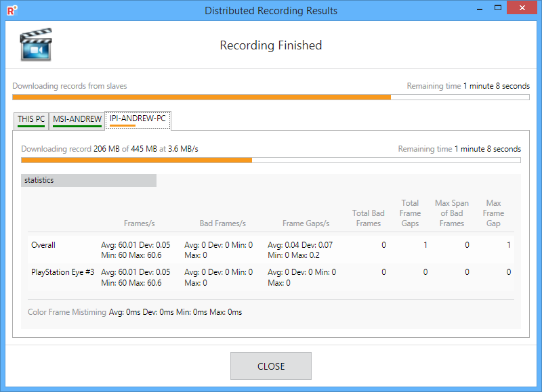
Task: Select the IPI-ANDREW-PC tab
Action: point(138,121)
